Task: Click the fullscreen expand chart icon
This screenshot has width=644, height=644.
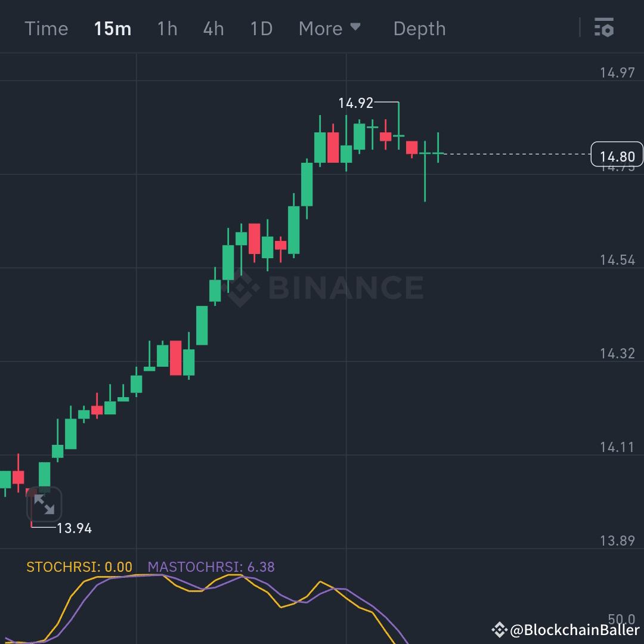Action: 45,504
